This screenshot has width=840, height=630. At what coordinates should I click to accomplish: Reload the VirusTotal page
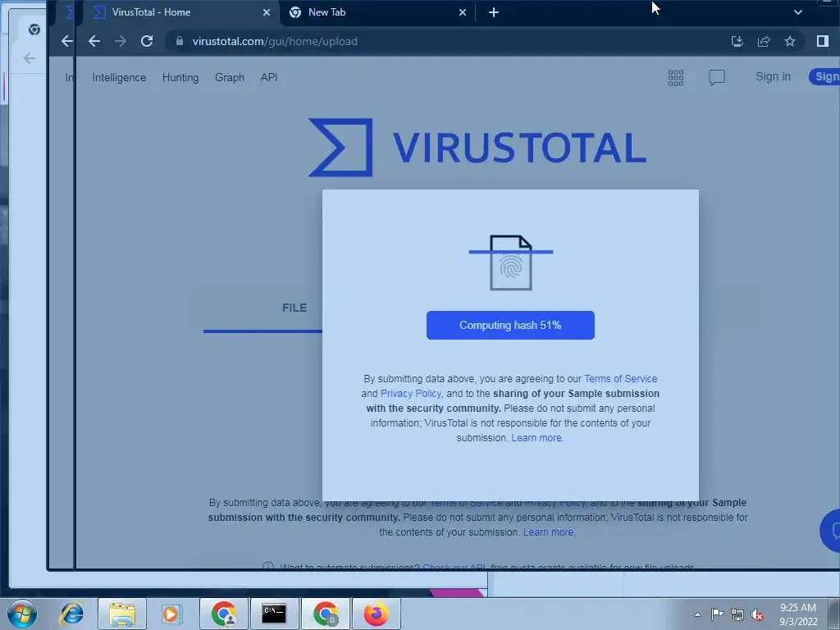(x=147, y=41)
